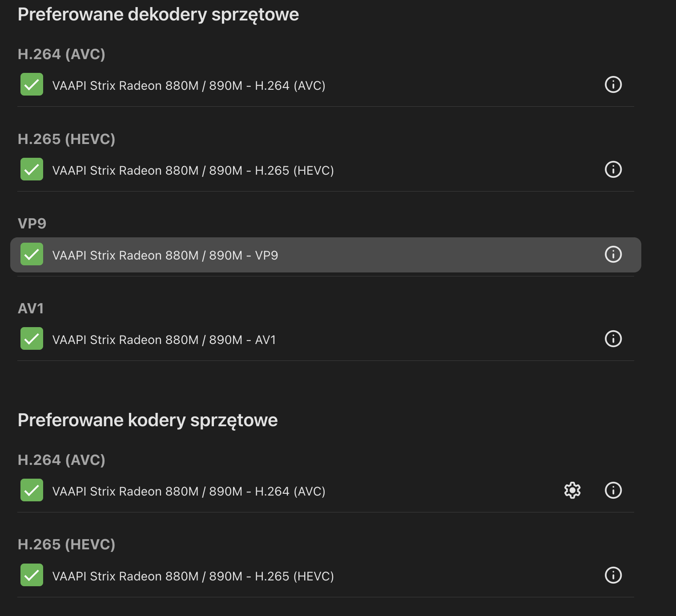
Task: Click the VAAPI Strix Radeon AV1 decoder label
Action: point(164,340)
